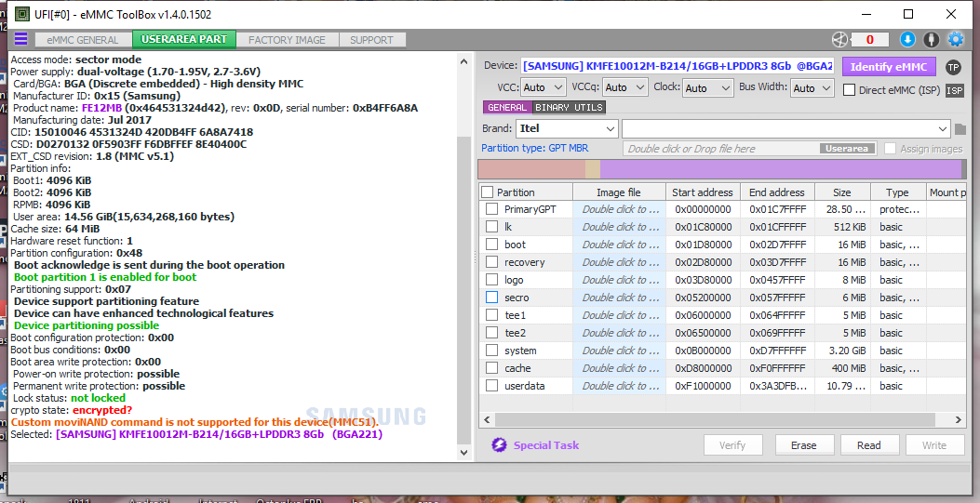Click the purple userdata segment of partition bar
The image size is (980, 503).
pos(781,170)
